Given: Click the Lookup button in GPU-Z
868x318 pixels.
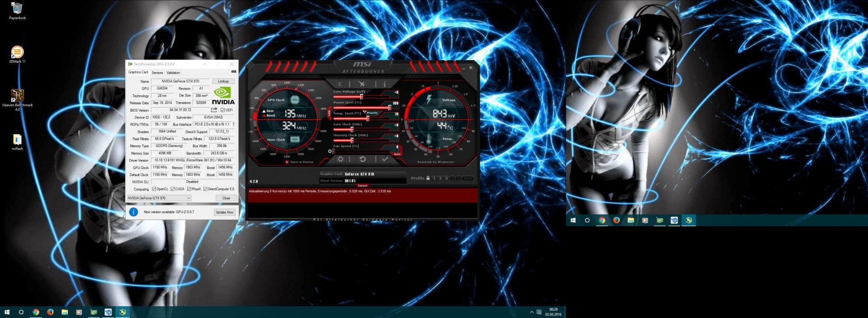Looking at the screenshot, I should pos(223,81).
